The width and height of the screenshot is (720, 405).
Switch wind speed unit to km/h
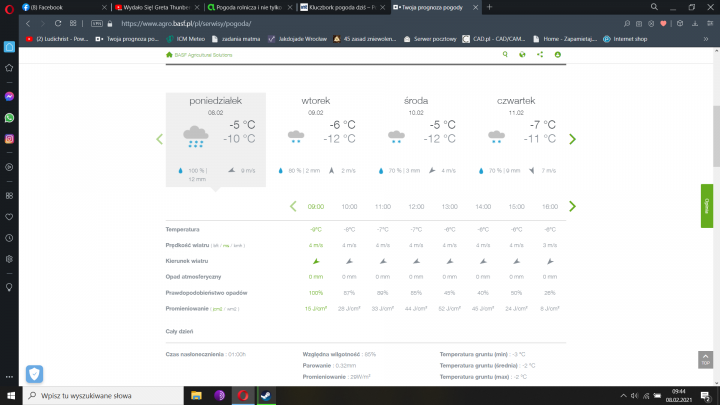pos(238,246)
